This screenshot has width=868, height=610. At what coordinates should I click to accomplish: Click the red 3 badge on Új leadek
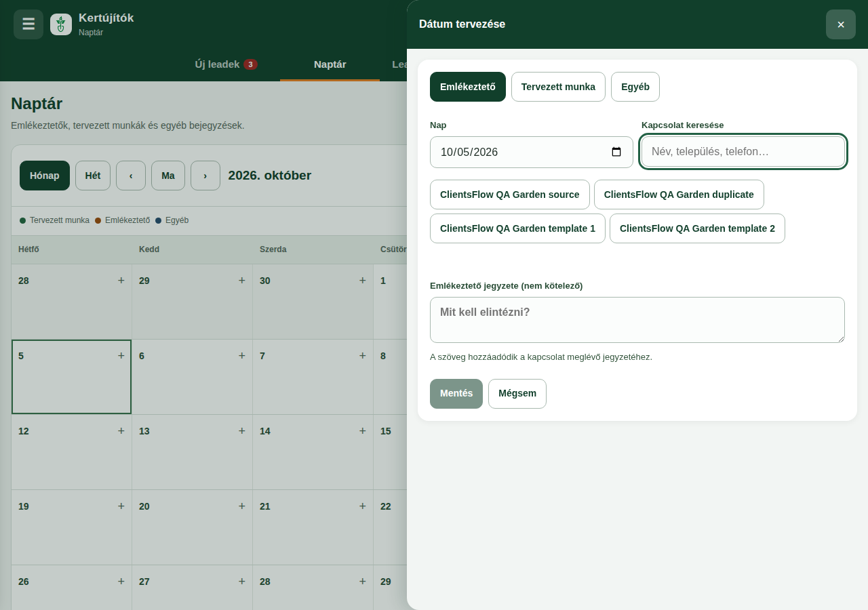click(250, 64)
